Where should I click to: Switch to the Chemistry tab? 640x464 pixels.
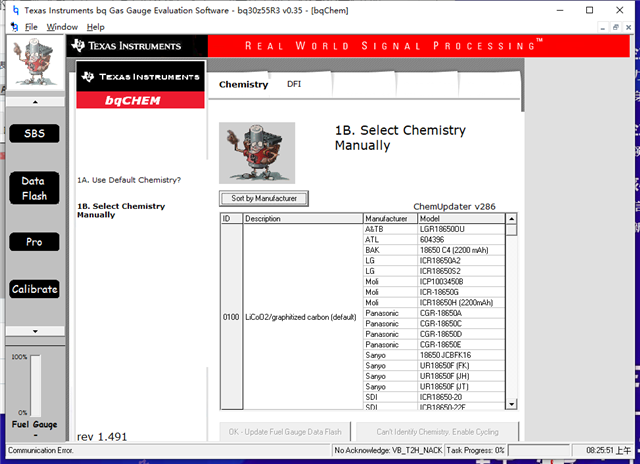[x=243, y=84]
